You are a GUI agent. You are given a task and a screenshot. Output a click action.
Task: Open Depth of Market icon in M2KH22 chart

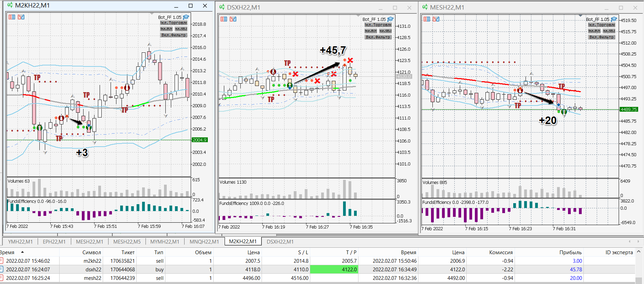[x=21, y=17]
